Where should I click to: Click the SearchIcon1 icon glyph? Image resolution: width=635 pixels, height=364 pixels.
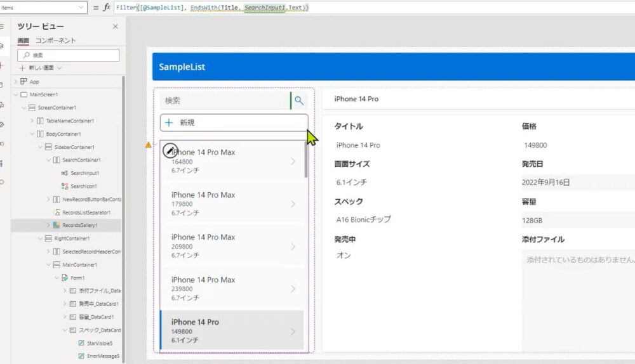pos(65,186)
